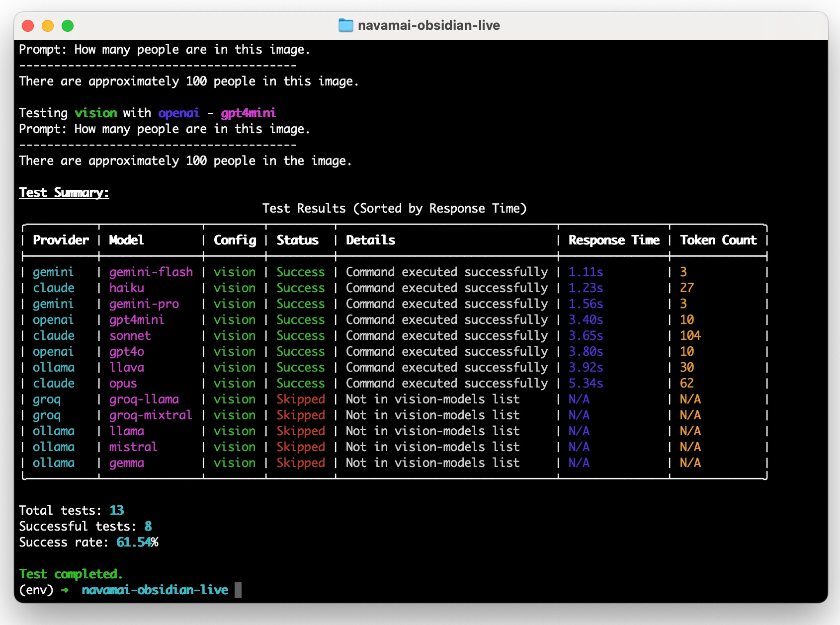Click the Status column header

(297, 240)
